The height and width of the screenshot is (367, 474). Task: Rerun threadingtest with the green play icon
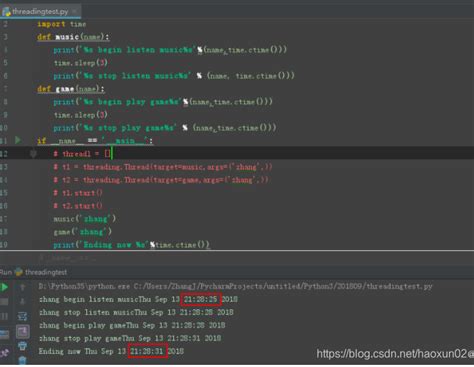(x=4, y=287)
